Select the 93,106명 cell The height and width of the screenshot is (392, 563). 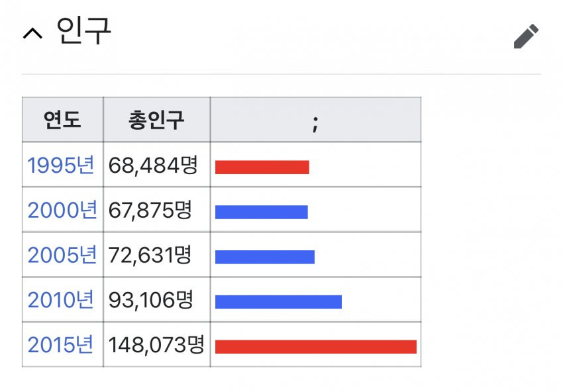pyautogui.click(x=156, y=300)
